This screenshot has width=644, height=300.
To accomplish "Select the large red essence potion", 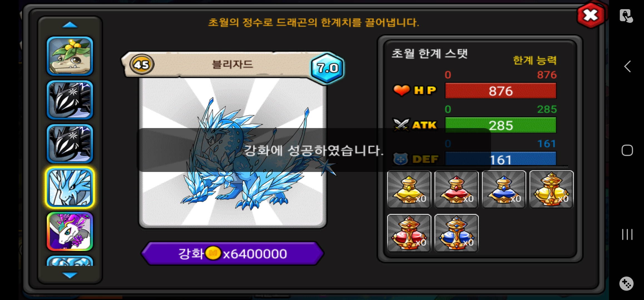I will pos(409,233).
